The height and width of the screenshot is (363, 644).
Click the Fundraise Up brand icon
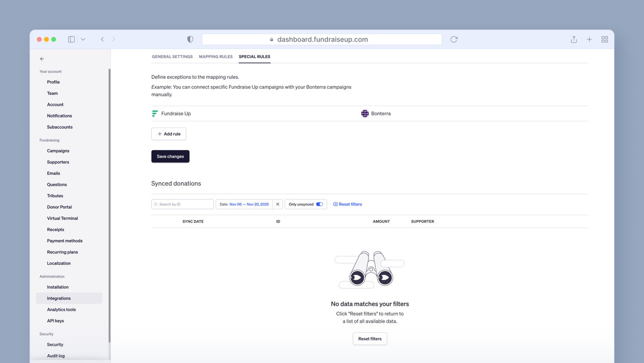click(x=155, y=113)
